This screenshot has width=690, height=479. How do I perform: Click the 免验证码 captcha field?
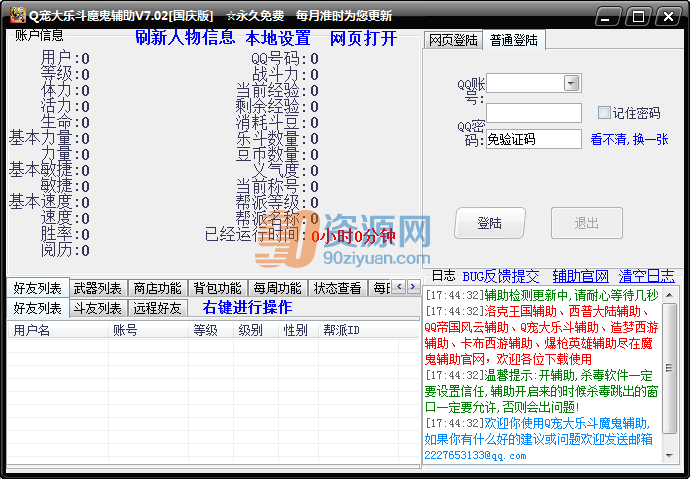(x=533, y=139)
